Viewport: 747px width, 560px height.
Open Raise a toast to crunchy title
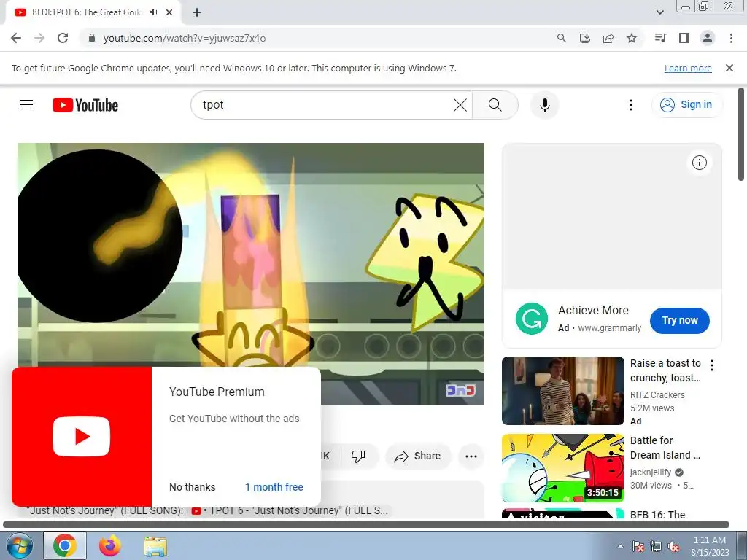click(x=665, y=370)
